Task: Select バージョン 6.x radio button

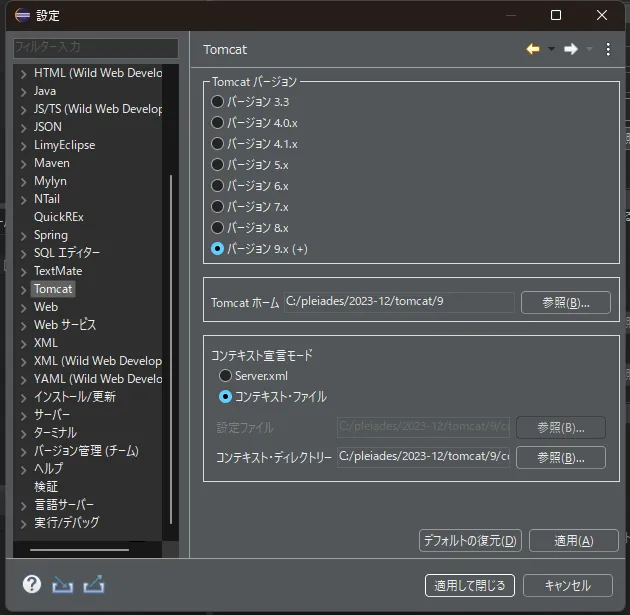Action: coord(217,186)
